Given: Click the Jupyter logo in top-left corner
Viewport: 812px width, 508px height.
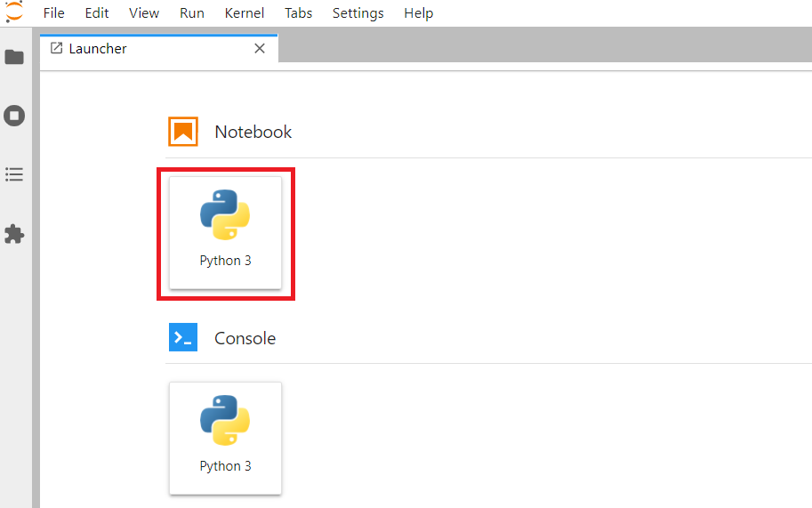Looking at the screenshot, I should tap(14, 12).
